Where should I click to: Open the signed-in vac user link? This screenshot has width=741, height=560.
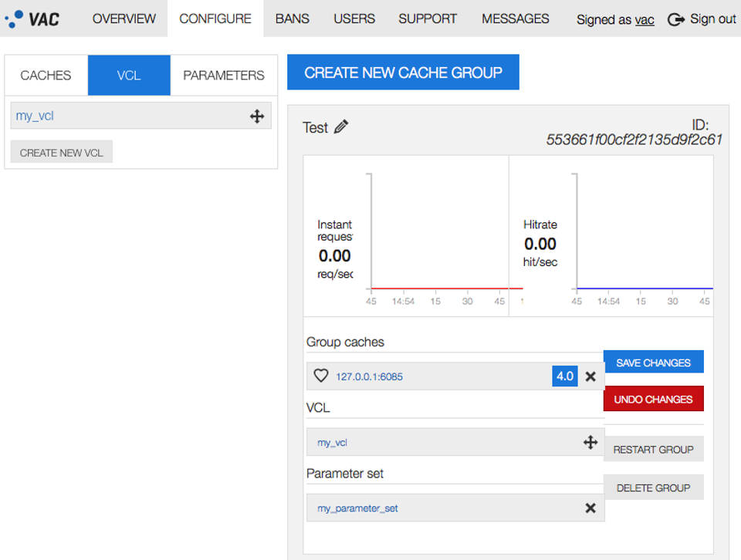pyautogui.click(x=644, y=20)
